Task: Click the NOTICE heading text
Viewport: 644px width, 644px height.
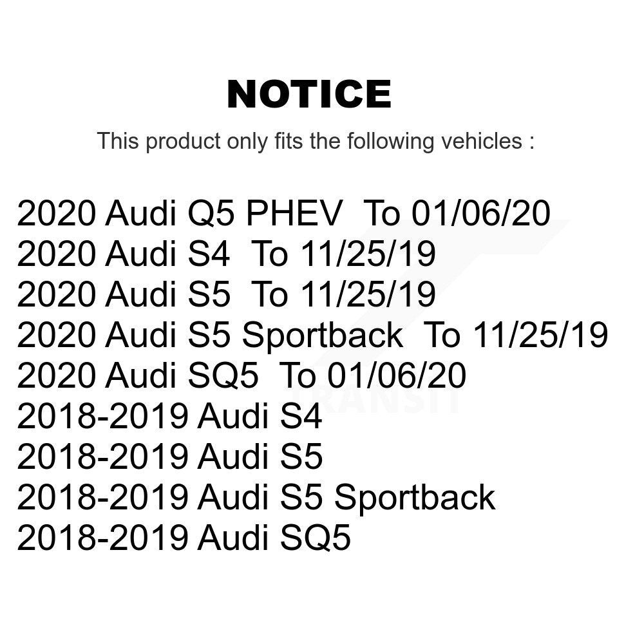Action: coord(309,95)
